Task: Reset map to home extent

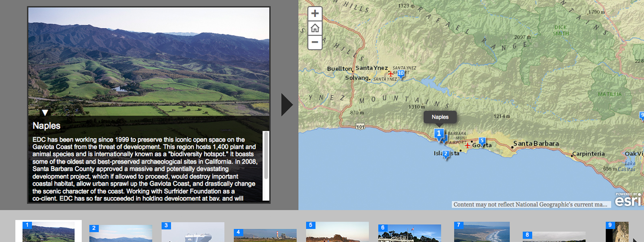Action: click(315, 28)
